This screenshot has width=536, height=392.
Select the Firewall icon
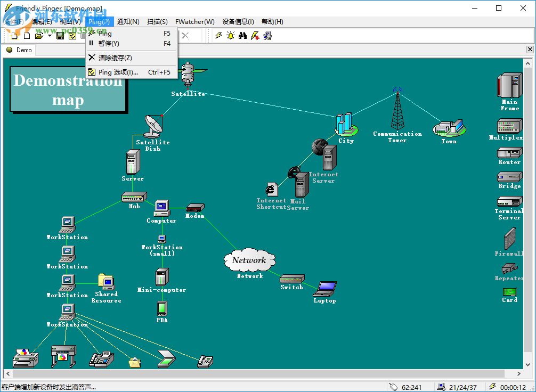(x=509, y=239)
